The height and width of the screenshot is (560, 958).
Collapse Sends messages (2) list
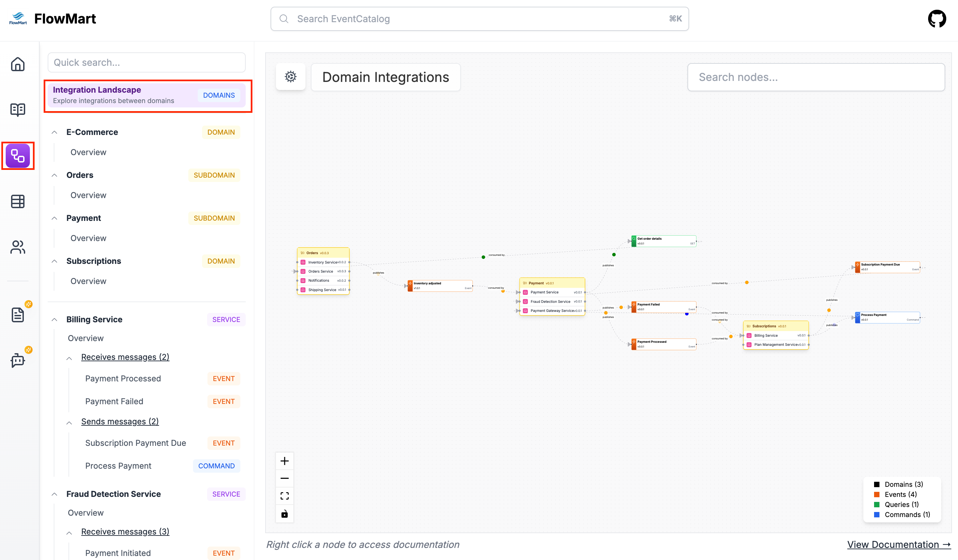tap(69, 422)
